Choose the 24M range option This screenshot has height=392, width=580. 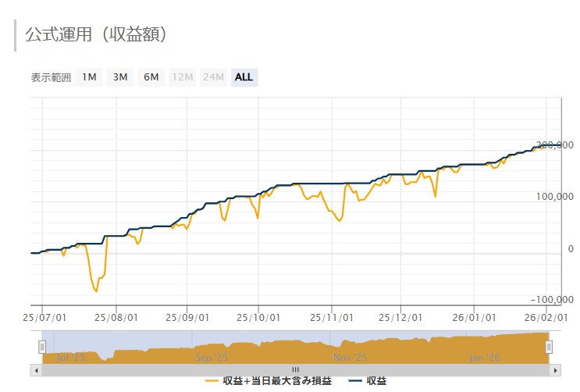click(213, 77)
